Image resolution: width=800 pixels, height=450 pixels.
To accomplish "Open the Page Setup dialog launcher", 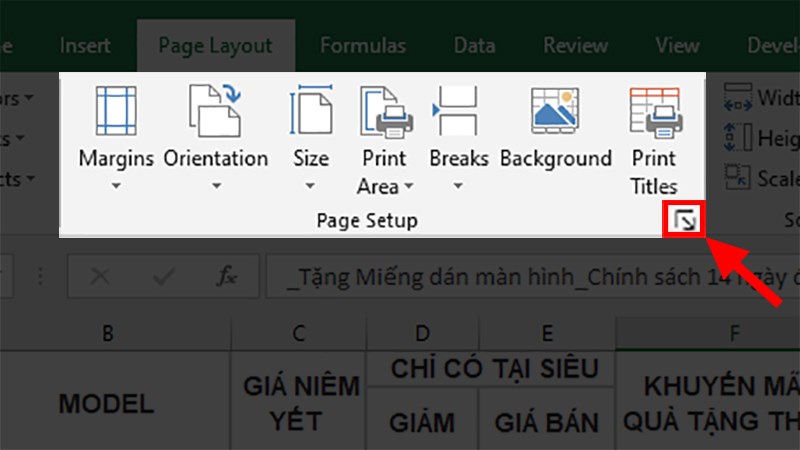I will [684, 220].
